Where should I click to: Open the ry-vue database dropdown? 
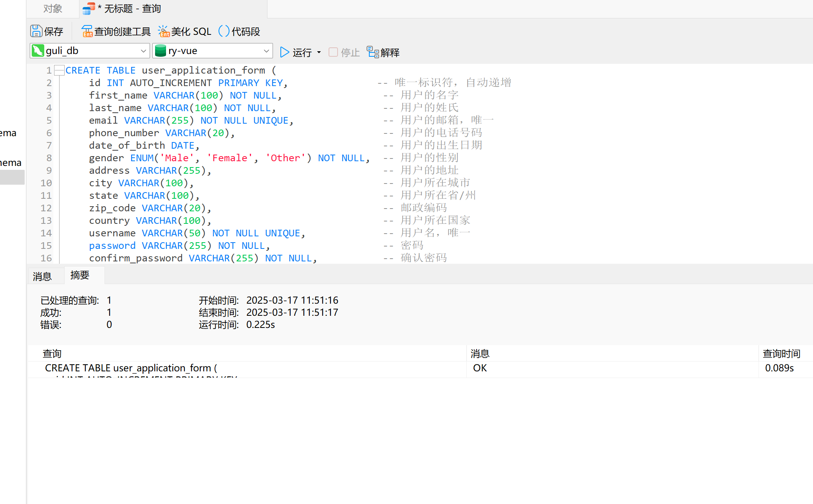point(266,51)
